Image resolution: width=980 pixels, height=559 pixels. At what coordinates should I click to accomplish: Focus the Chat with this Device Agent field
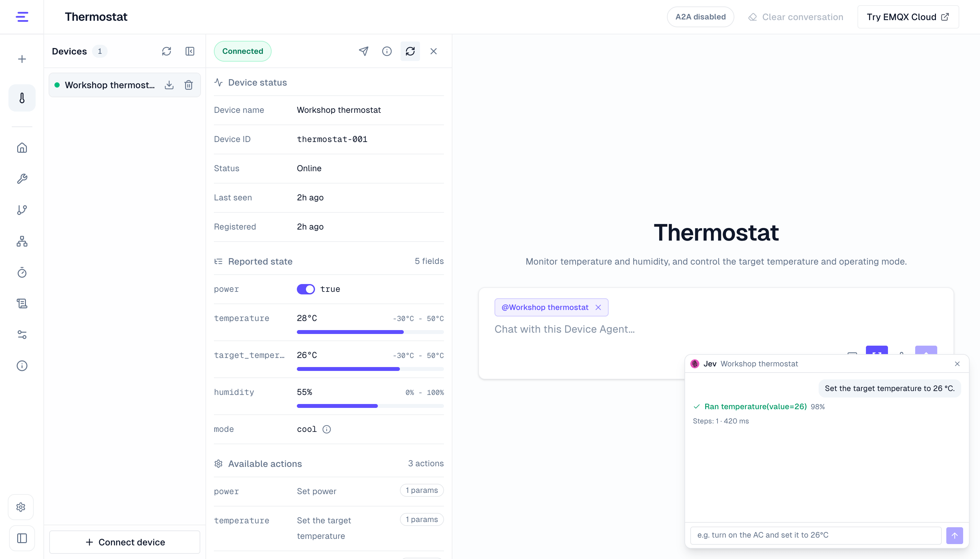click(716, 329)
